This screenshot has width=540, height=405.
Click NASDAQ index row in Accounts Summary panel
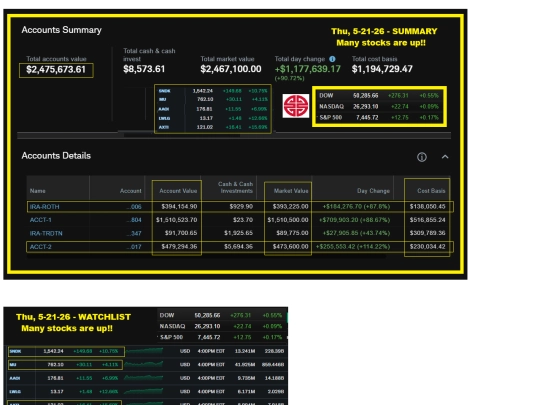point(379,106)
